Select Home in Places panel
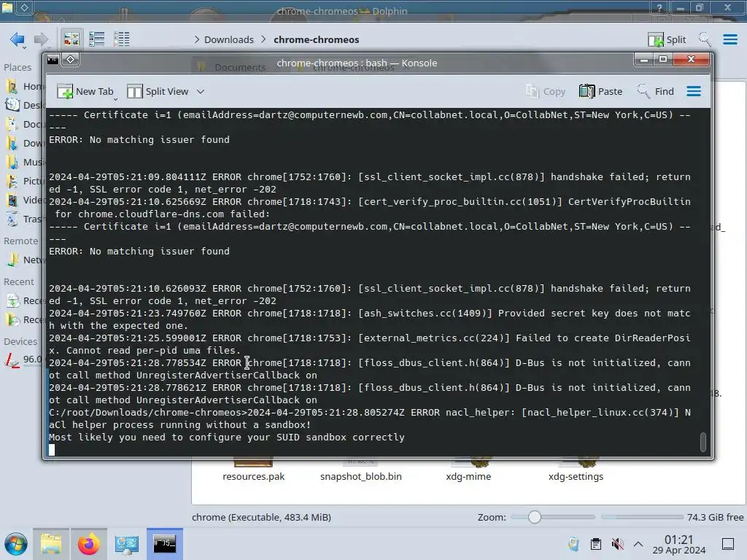Viewport: 747px width, 560px height. [24, 86]
